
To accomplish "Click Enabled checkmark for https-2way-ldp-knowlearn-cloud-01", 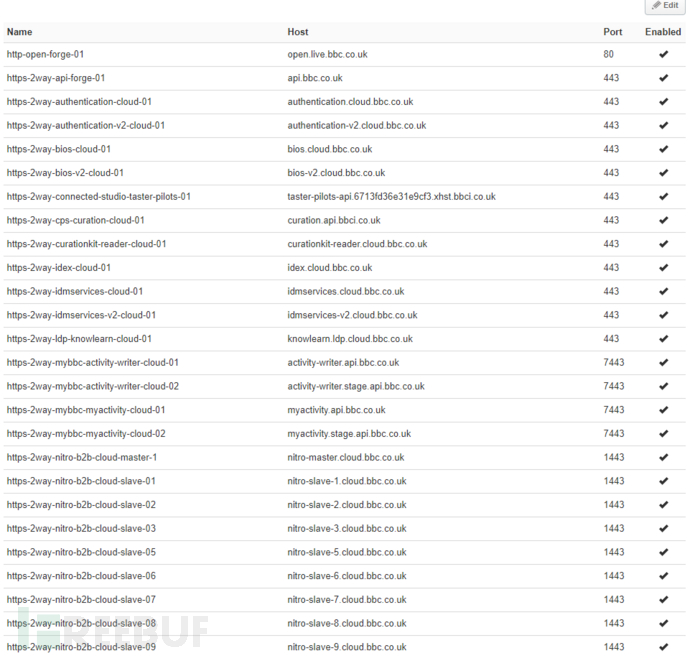I will point(664,339).
